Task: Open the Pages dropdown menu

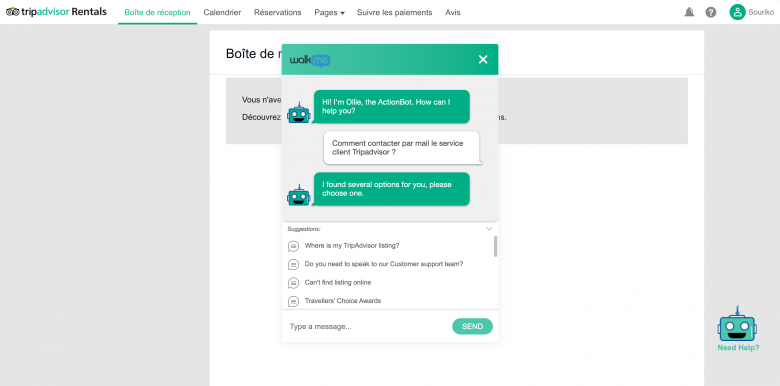Action: click(329, 12)
